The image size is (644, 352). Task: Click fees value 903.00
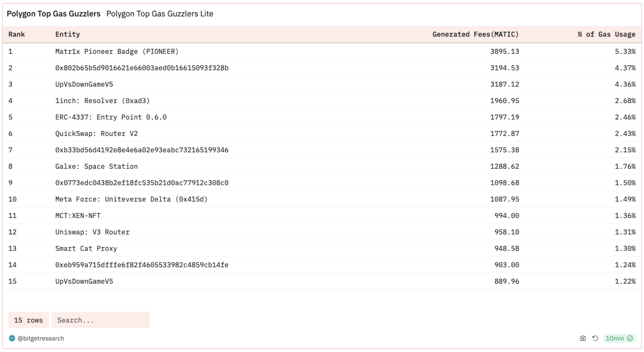coord(506,265)
